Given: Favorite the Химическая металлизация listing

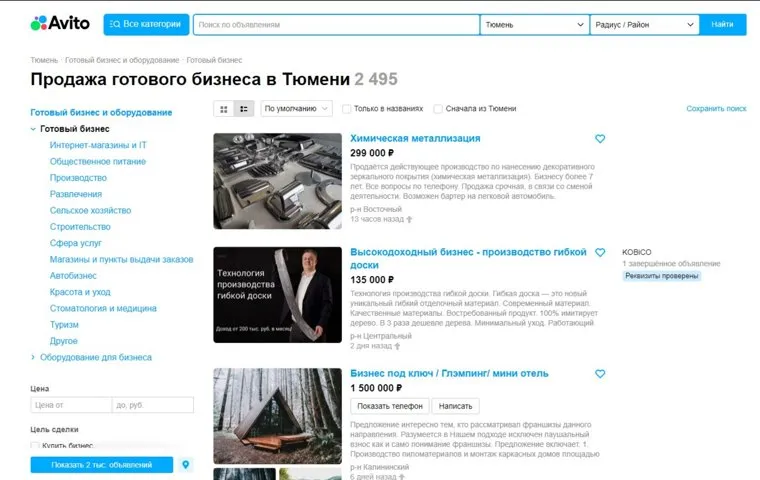Looking at the screenshot, I should (600, 139).
